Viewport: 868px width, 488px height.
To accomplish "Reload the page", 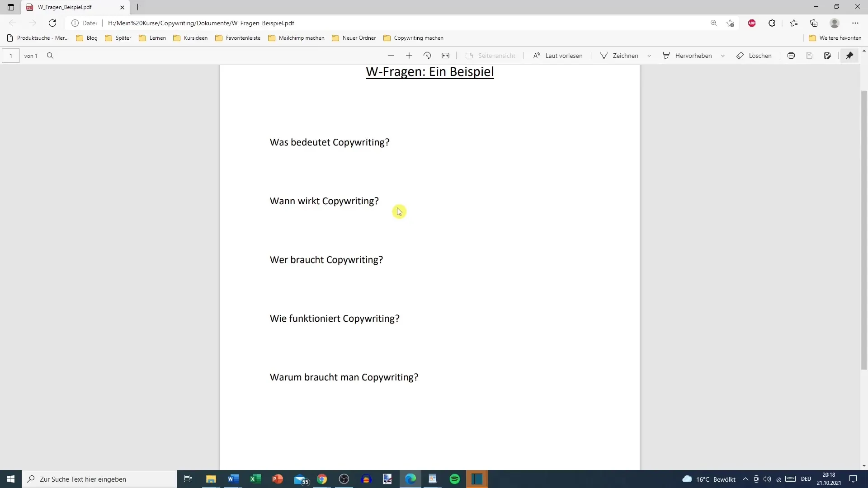I will point(52,23).
